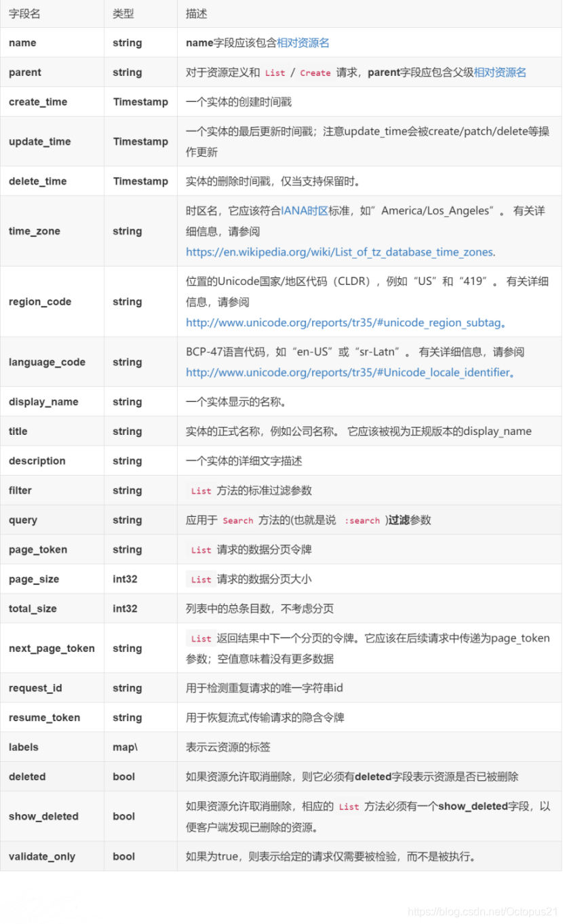
Task: Click the List code tag in filter description
Action: pos(201,491)
